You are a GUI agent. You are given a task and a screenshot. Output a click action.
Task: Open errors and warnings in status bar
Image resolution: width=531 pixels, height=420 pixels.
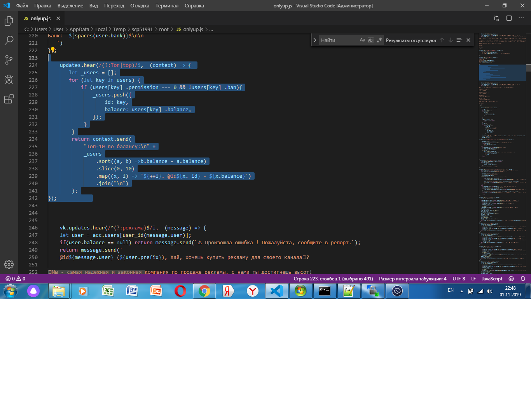[x=16, y=279]
